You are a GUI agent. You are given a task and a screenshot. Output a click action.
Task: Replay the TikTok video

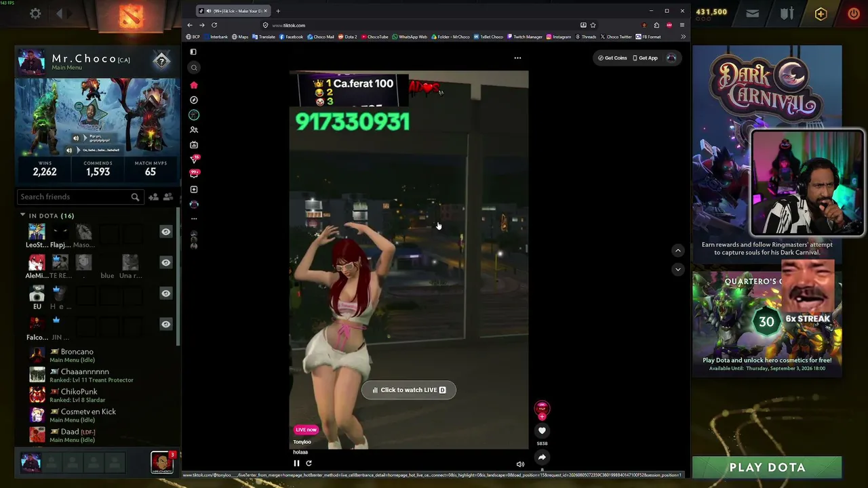[x=309, y=464]
